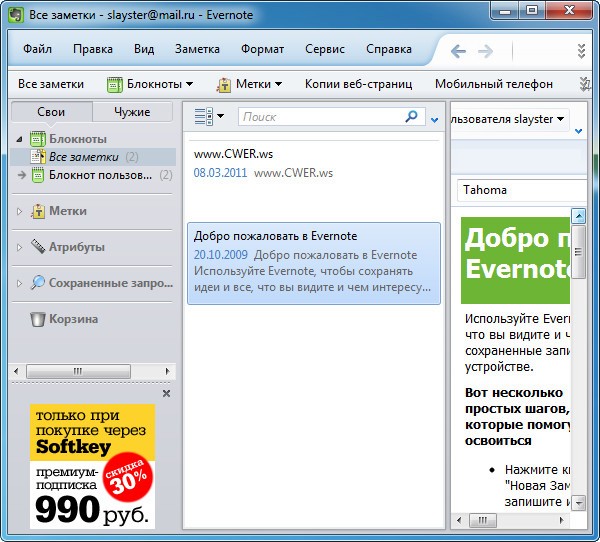Screen dimensions: 600x542
Task: Click in the Поиск search field
Action: [x=320, y=117]
